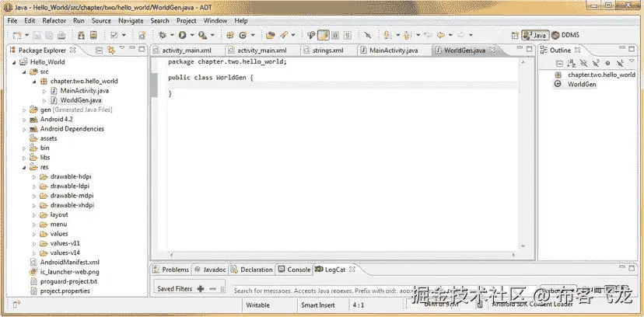Toggle Hide Non-Public Members in Outline
The image size is (644, 317).
coord(608,63)
